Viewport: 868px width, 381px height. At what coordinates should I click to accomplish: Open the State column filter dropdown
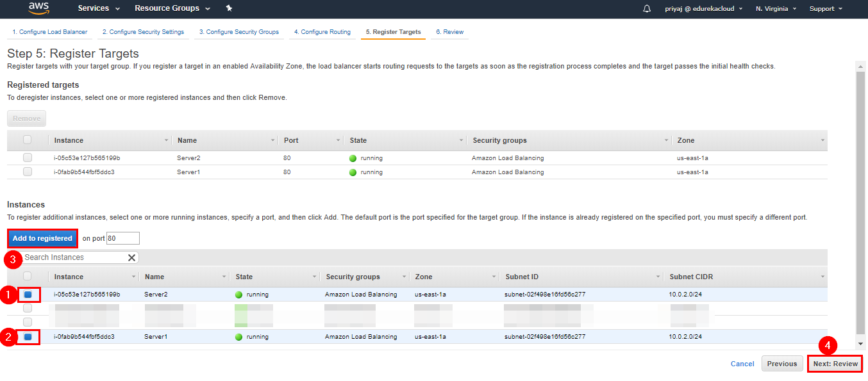313,277
